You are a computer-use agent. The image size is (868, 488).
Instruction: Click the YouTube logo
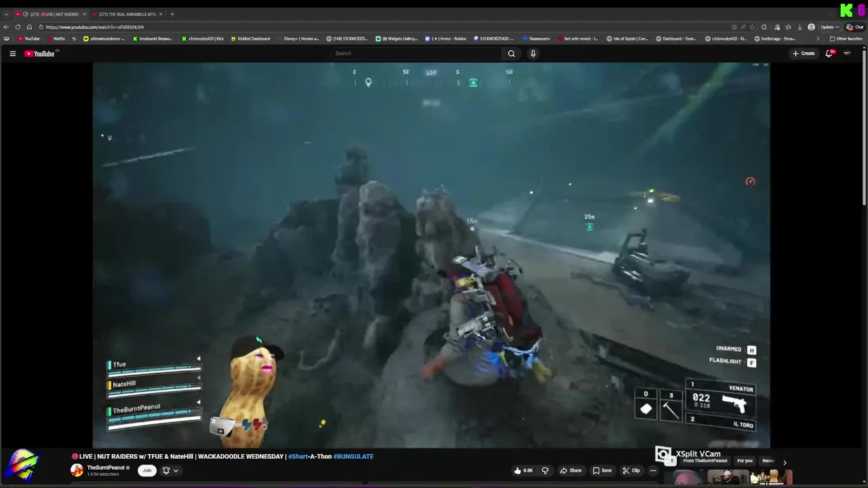click(x=39, y=54)
